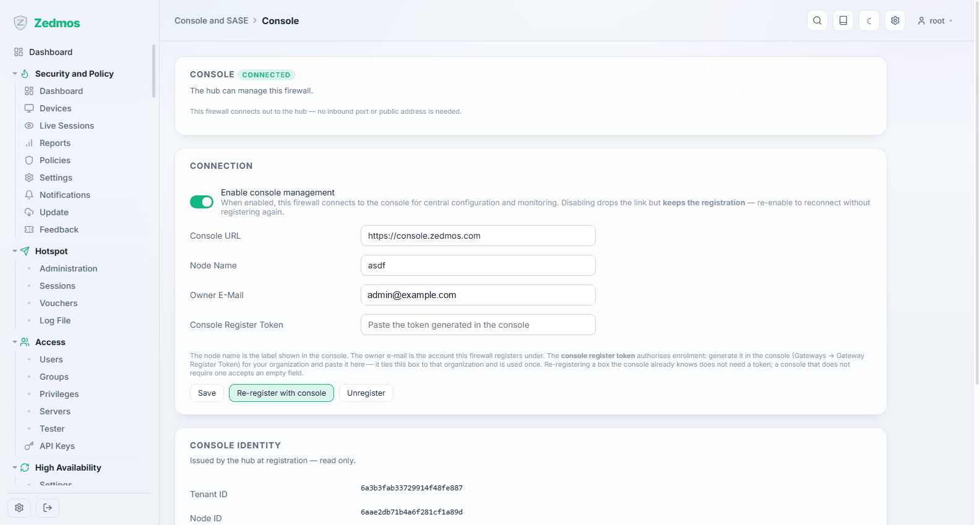Open the header settings gear icon
Image resolution: width=980 pixels, height=525 pixels.
(x=895, y=20)
